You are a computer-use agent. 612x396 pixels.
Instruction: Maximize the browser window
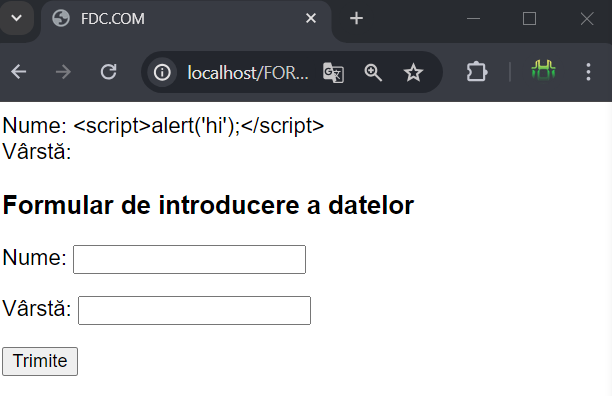(x=529, y=18)
